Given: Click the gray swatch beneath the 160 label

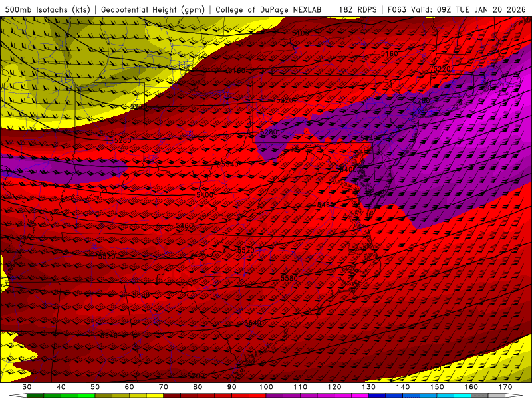Looking at the screenshot, I should tap(479, 396).
